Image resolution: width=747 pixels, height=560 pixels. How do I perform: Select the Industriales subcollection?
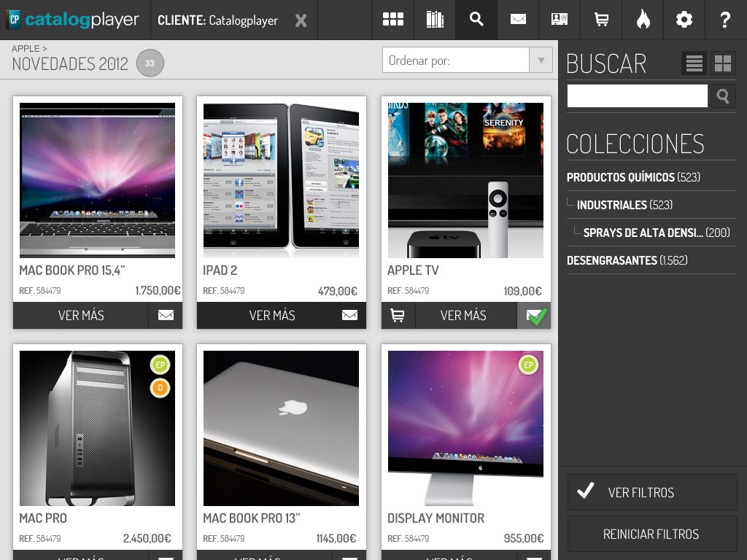coord(624,205)
